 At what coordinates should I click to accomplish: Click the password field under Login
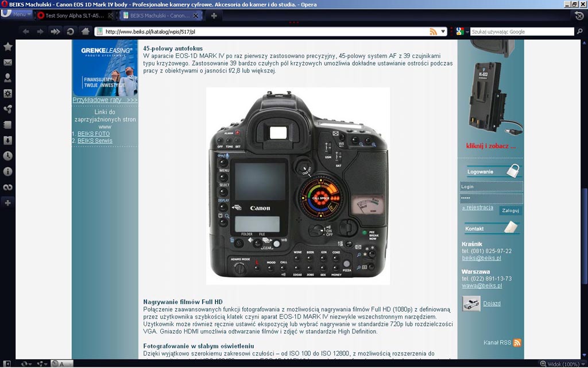tap(492, 198)
